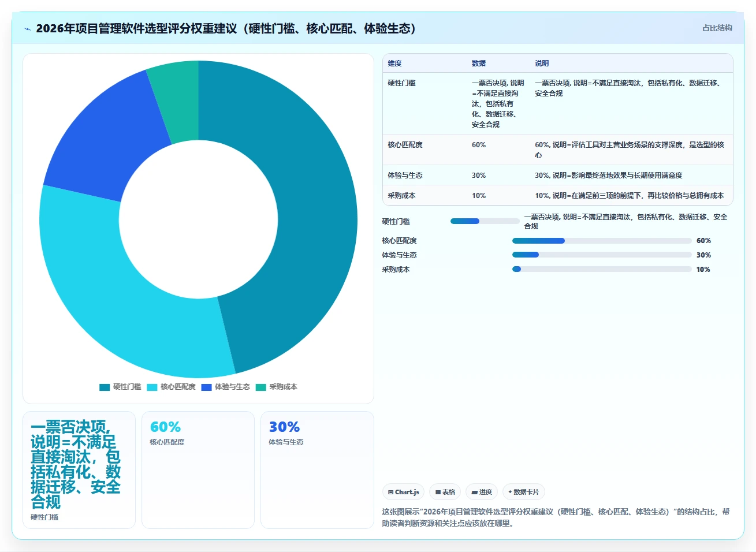Click the 30% data cell in the table
Viewport: 756px width, 552px height.
pyautogui.click(x=479, y=176)
